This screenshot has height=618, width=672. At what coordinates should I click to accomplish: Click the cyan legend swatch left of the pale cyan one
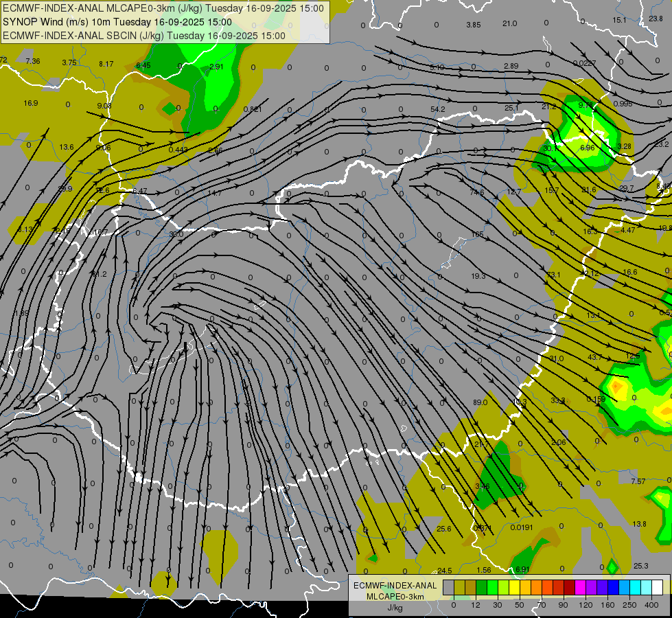tap(635, 588)
